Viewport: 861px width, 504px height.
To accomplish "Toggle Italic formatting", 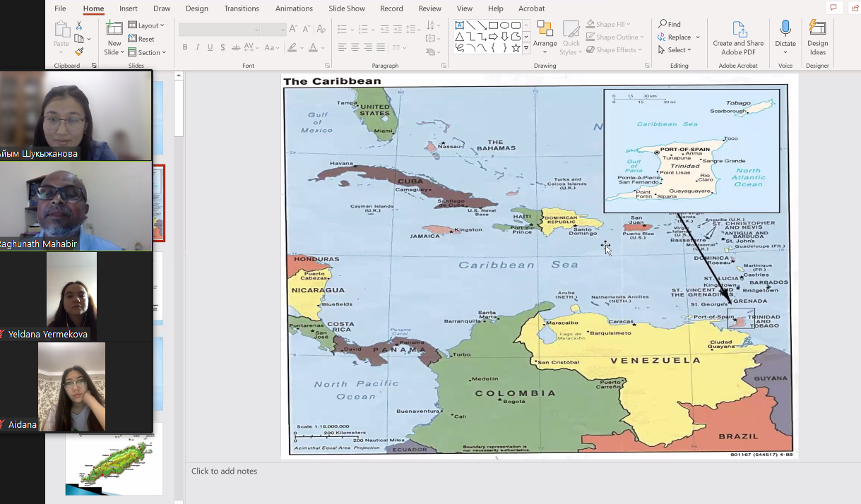I will click(x=198, y=47).
